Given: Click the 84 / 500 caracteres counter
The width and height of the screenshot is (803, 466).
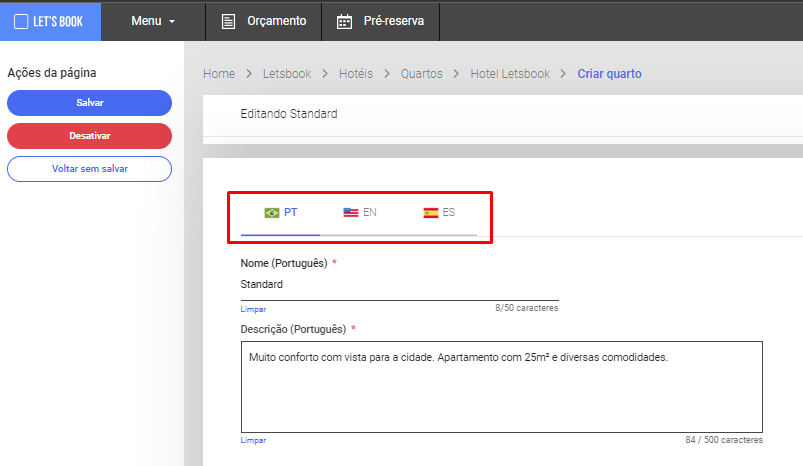Looking at the screenshot, I should [x=724, y=440].
